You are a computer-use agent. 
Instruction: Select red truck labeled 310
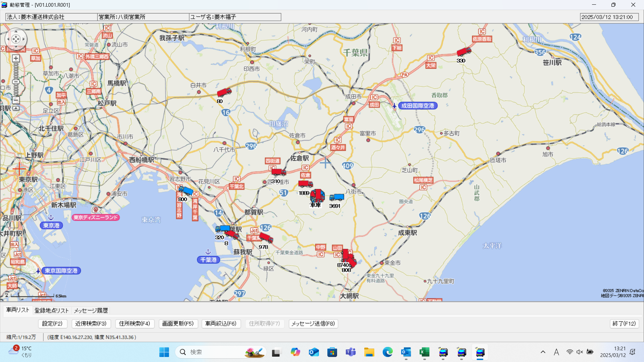pos(278,172)
